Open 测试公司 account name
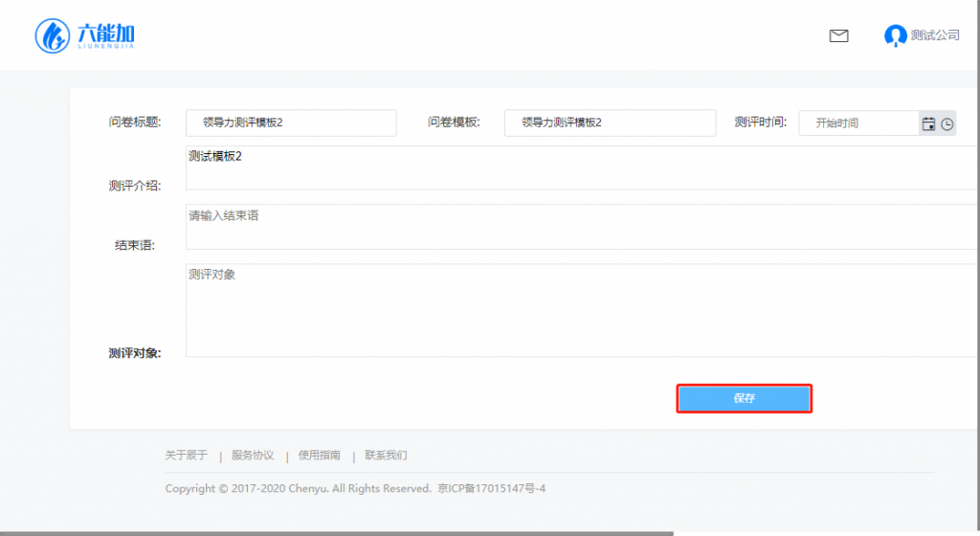The height and width of the screenshot is (536, 980). point(935,35)
